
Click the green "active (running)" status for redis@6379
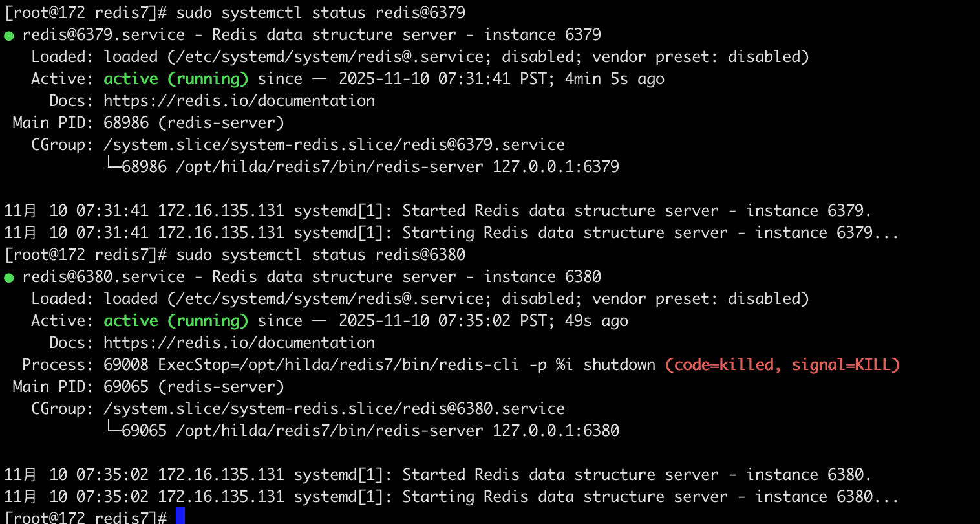(x=176, y=79)
